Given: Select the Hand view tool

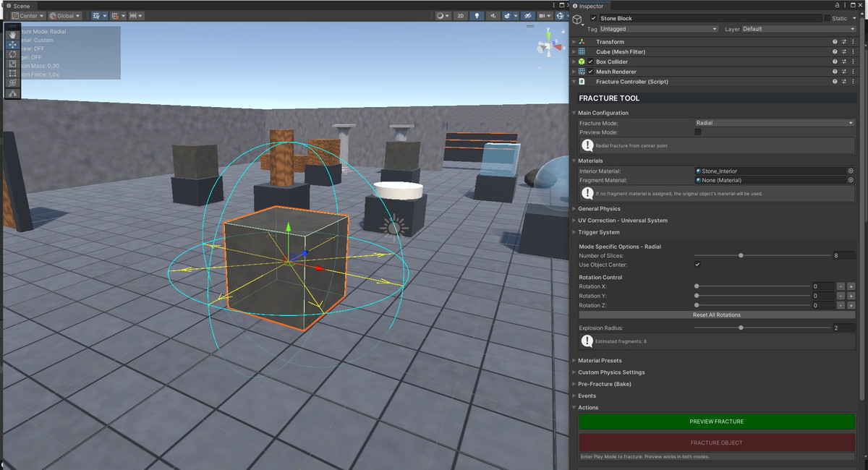Looking at the screenshot, I should 12,34.
